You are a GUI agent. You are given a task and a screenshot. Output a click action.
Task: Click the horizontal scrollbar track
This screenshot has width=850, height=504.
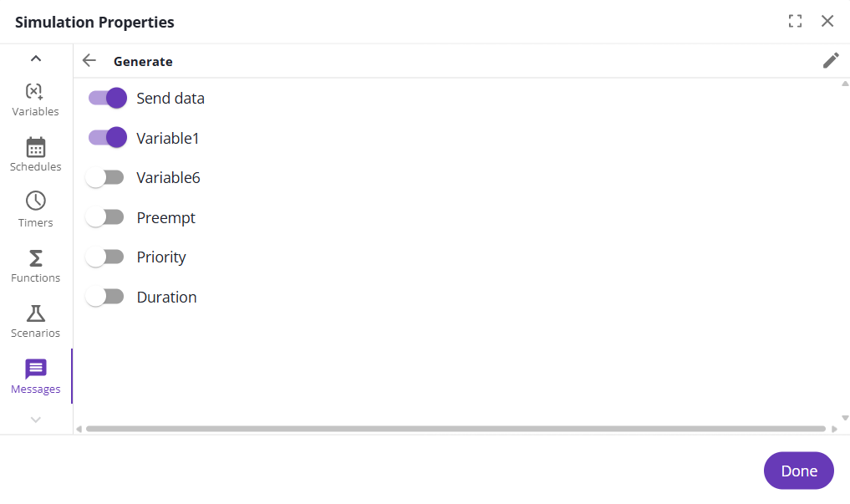[456, 429]
